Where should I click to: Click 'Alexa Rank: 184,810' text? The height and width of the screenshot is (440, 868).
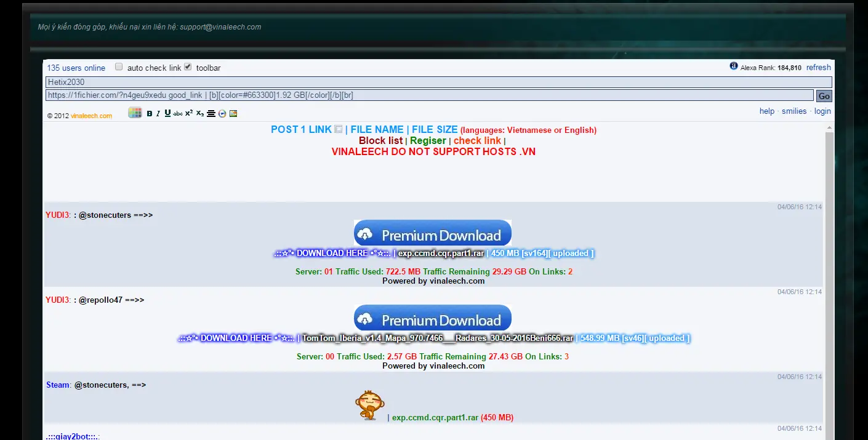771,68
